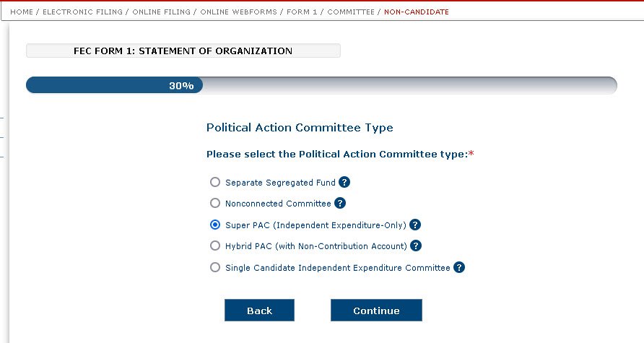Click help icon beside Separate Segregated Fund
Screen dimensions: 644x343
point(344,183)
